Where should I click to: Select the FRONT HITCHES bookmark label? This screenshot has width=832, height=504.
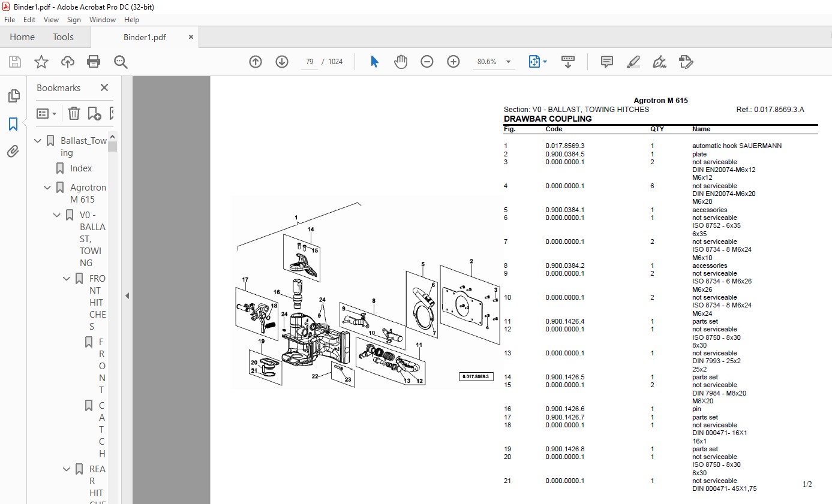click(97, 303)
